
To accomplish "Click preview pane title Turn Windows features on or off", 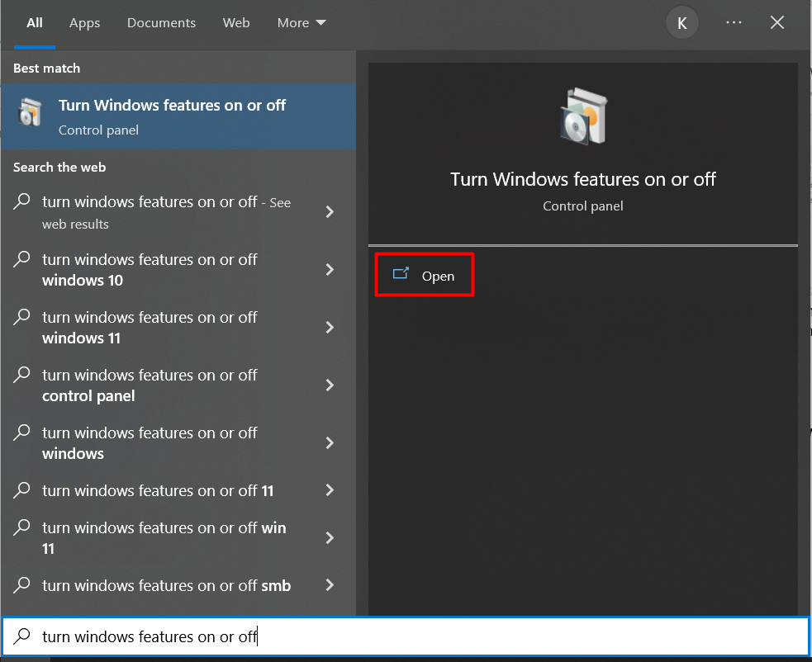I will tap(583, 179).
